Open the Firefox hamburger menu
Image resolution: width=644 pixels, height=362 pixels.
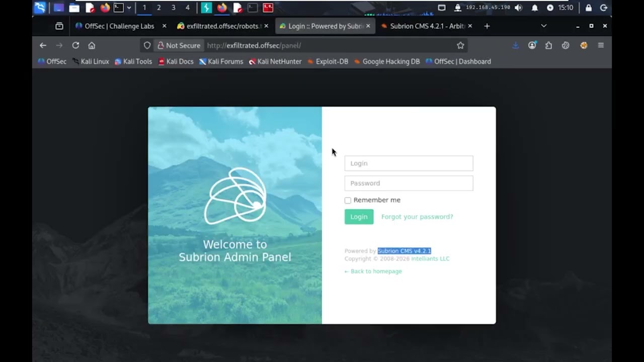601,45
